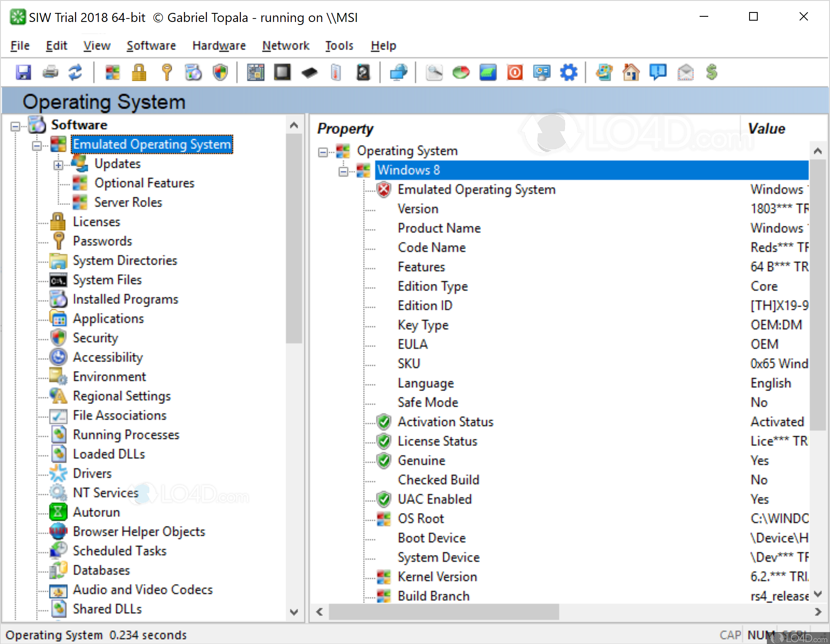The height and width of the screenshot is (644, 830).
Task: Click left tree scrollbar down arrow
Action: tap(294, 612)
